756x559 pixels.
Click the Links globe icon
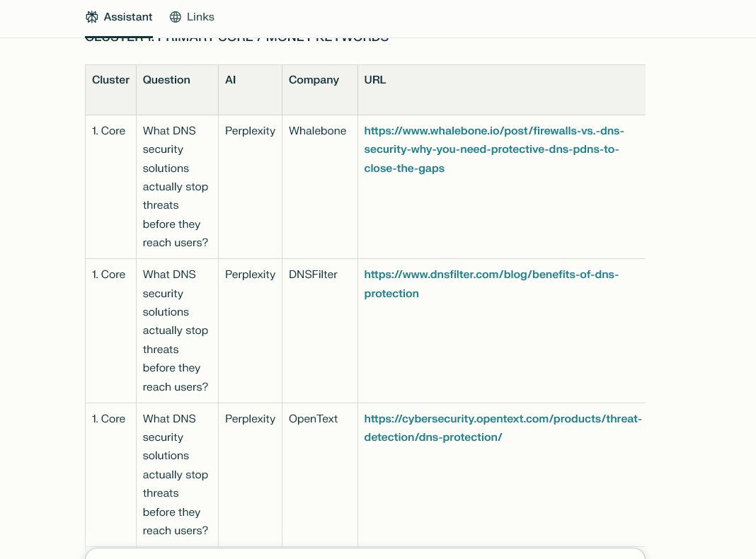[176, 17]
